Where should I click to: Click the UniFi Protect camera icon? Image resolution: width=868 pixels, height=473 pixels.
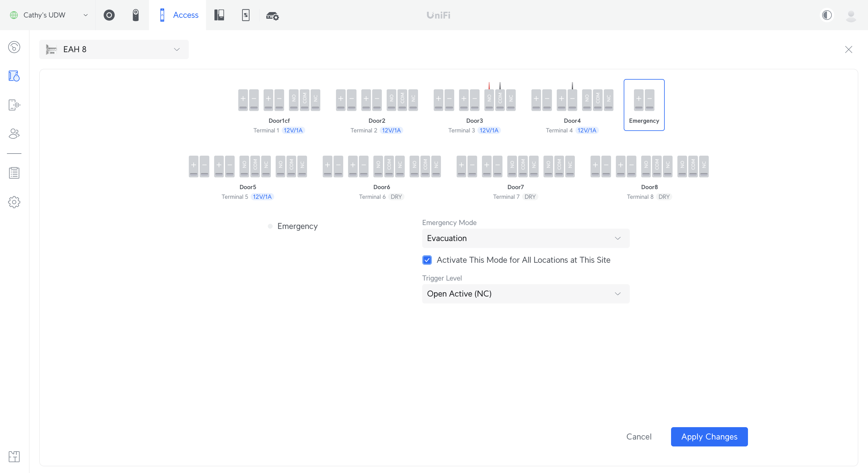[108, 16]
